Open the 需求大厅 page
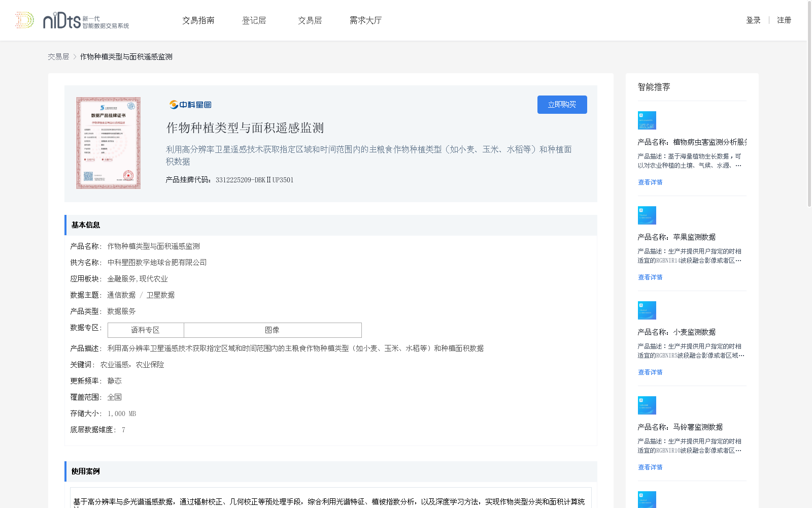The height and width of the screenshot is (508, 812). (x=365, y=20)
